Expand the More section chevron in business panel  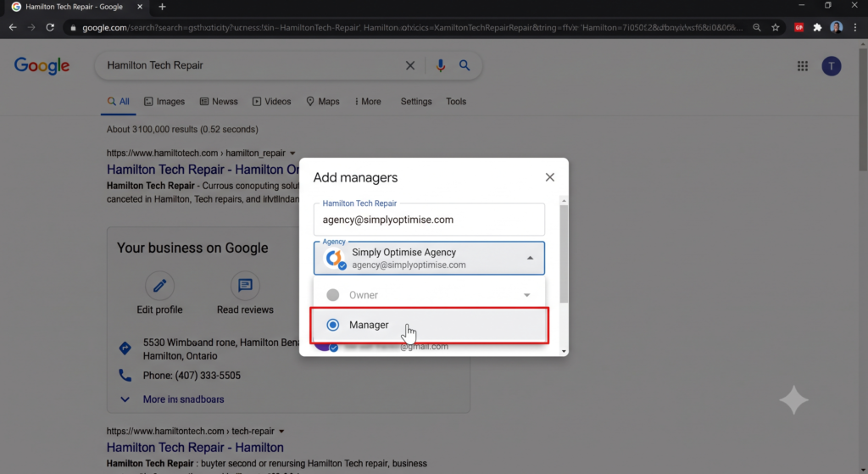coord(125,399)
